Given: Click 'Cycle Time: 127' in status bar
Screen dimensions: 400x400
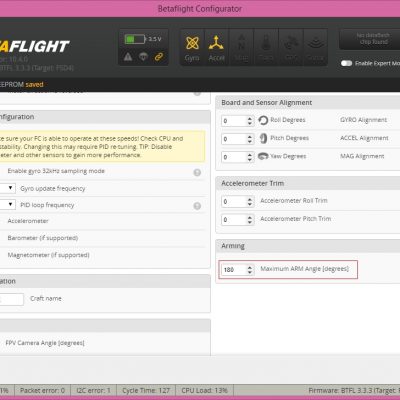Looking at the screenshot, I should 146,390.
